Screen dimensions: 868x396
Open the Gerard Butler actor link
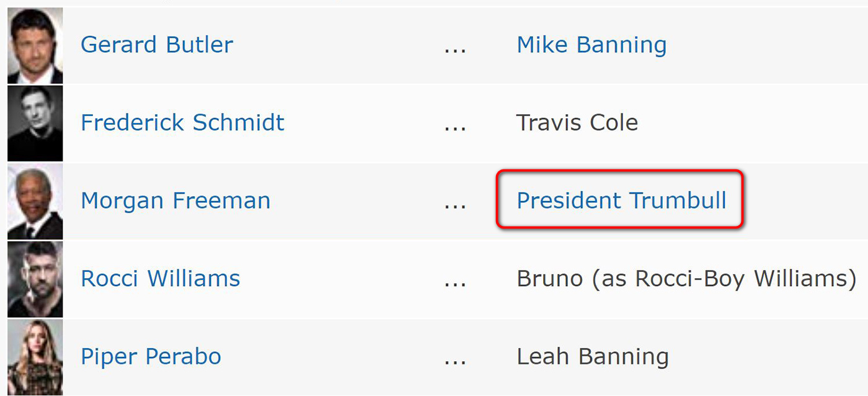click(157, 45)
